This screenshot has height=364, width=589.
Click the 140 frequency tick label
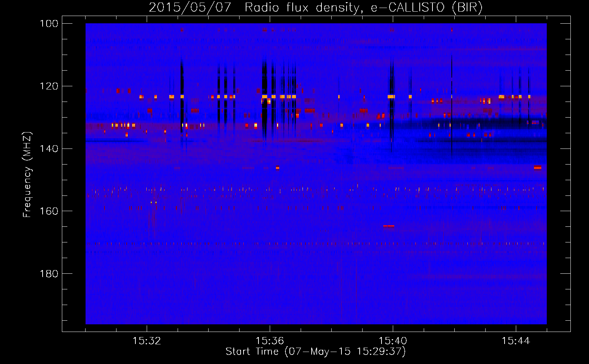pyautogui.click(x=49, y=149)
